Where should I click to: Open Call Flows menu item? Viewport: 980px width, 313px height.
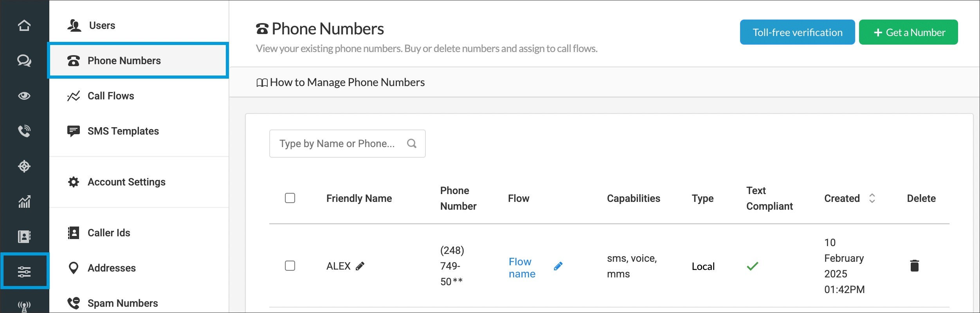pos(111,96)
